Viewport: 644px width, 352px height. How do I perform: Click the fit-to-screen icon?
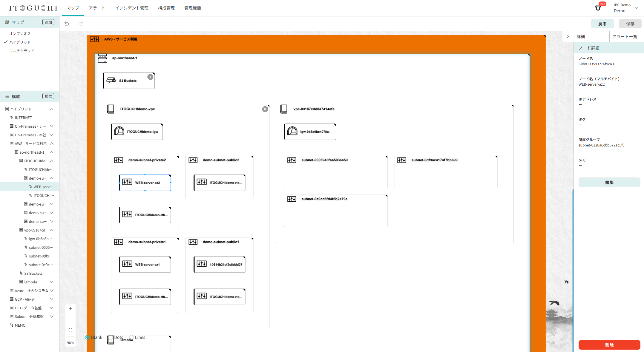point(70,330)
